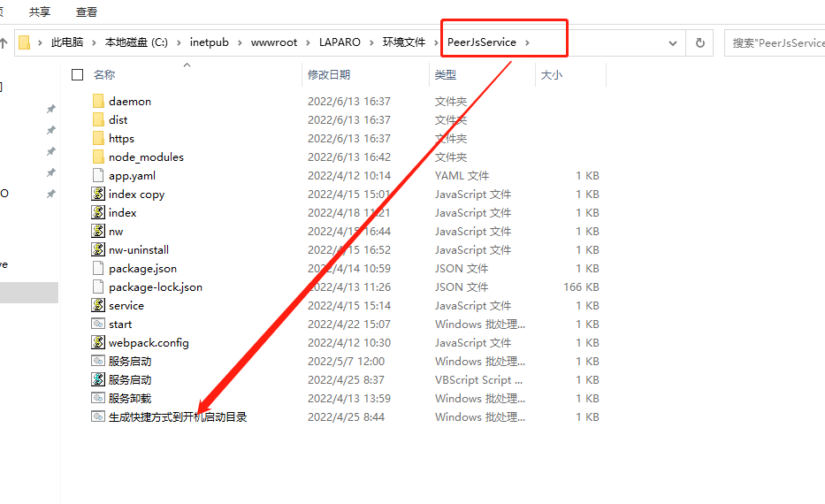The image size is (825, 504).
Task: Go to wwwroot in the breadcrumb
Action: (274, 42)
